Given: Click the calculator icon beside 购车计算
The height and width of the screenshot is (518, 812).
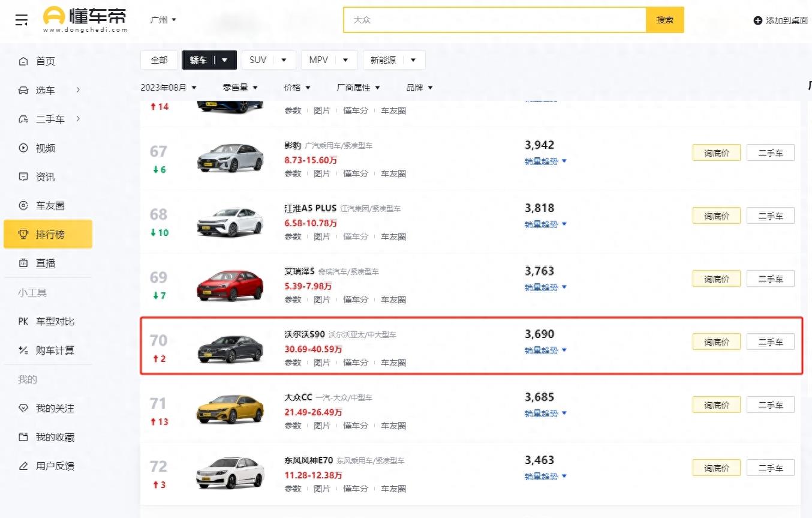Looking at the screenshot, I should pos(23,351).
